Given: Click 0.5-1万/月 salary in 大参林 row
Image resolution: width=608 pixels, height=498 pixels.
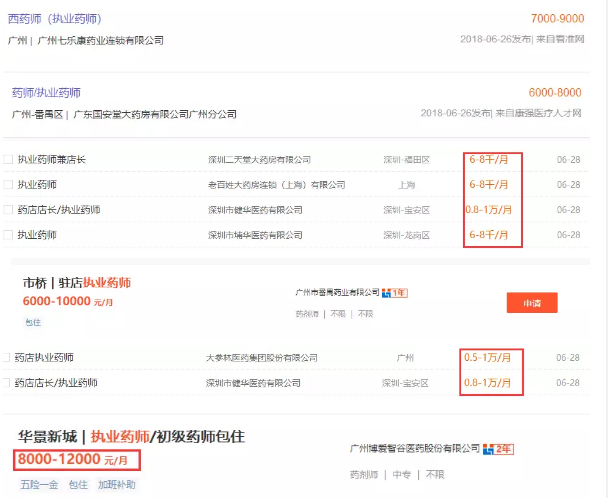Looking at the screenshot, I should click(x=487, y=357).
